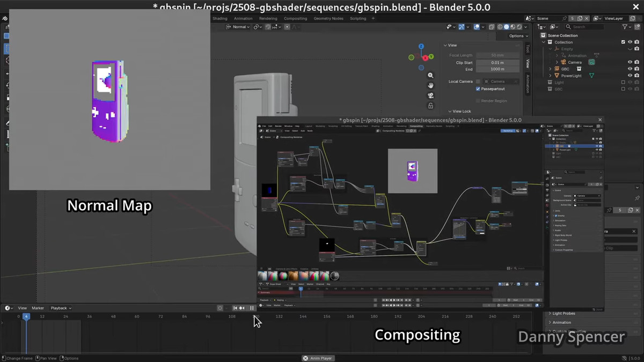This screenshot has height=362, width=644.
Task: Enable the disabled Light collection checkbox
Action: [623, 82]
